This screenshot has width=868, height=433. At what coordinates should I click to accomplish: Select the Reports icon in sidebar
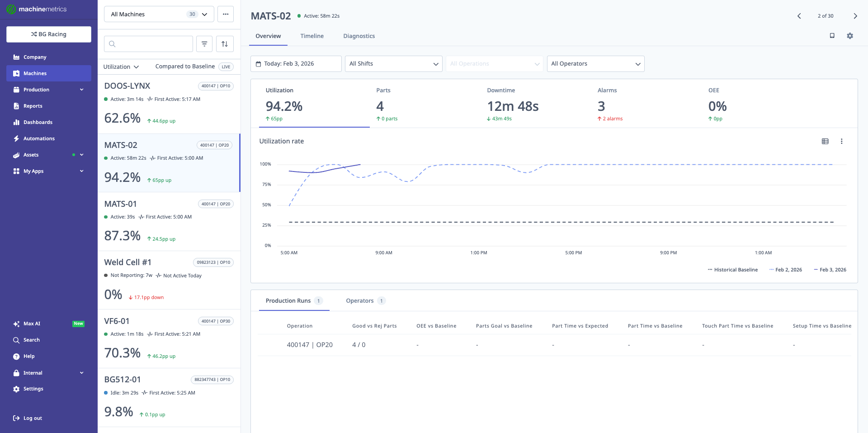click(x=16, y=105)
